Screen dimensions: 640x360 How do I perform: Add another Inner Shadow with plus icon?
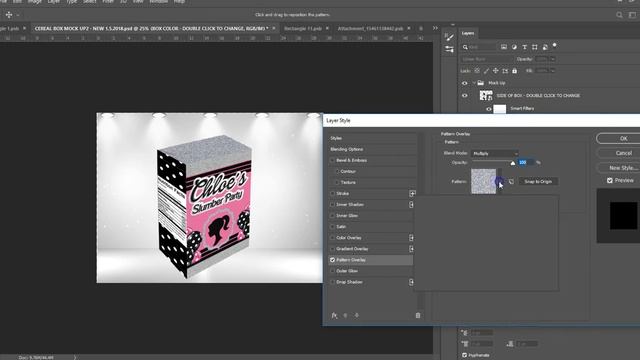coord(411,204)
